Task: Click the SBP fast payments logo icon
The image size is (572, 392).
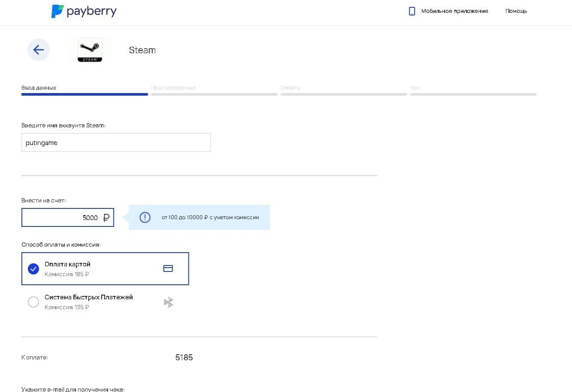Action: pyautogui.click(x=169, y=302)
